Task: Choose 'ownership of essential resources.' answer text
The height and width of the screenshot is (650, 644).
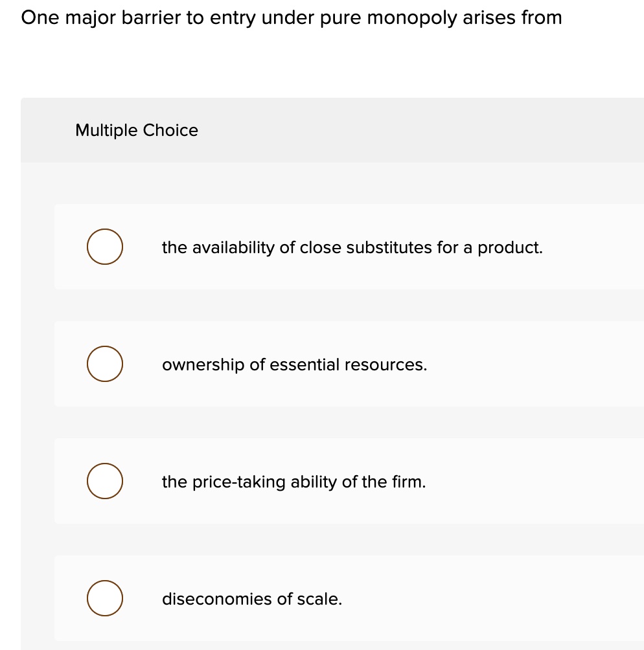Action: tap(294, 364)
